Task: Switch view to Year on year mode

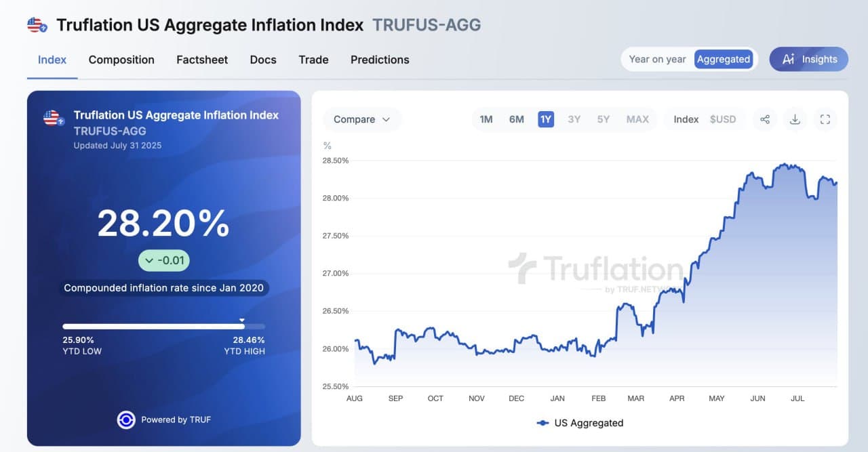Action: click(656, 59)
